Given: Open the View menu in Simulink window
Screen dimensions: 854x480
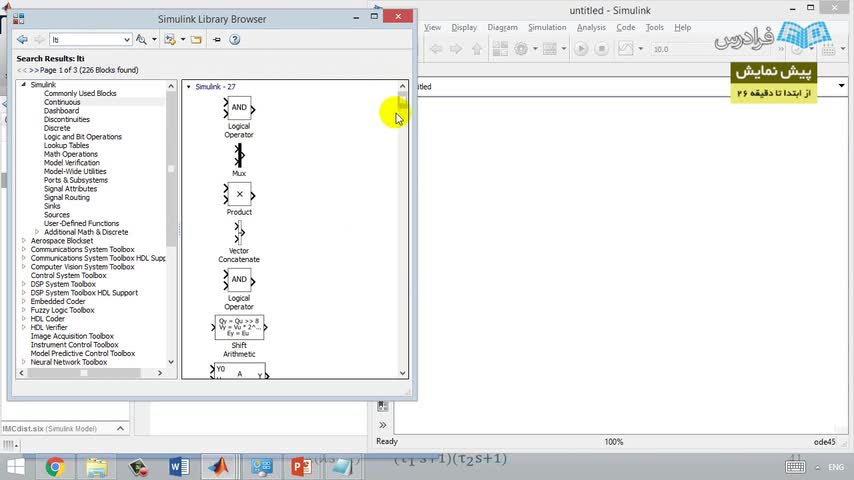Looking at the screenshot, I should (432, 27).
